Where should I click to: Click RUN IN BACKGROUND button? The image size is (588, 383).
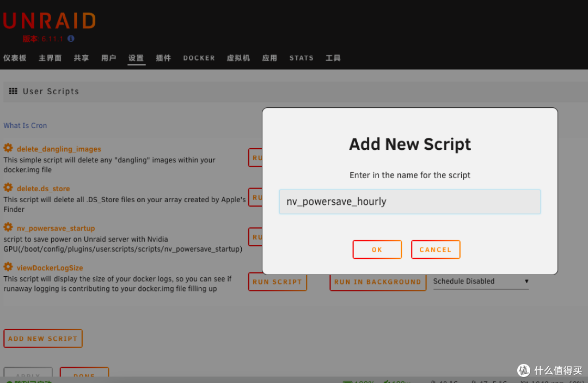pos(377,282)
